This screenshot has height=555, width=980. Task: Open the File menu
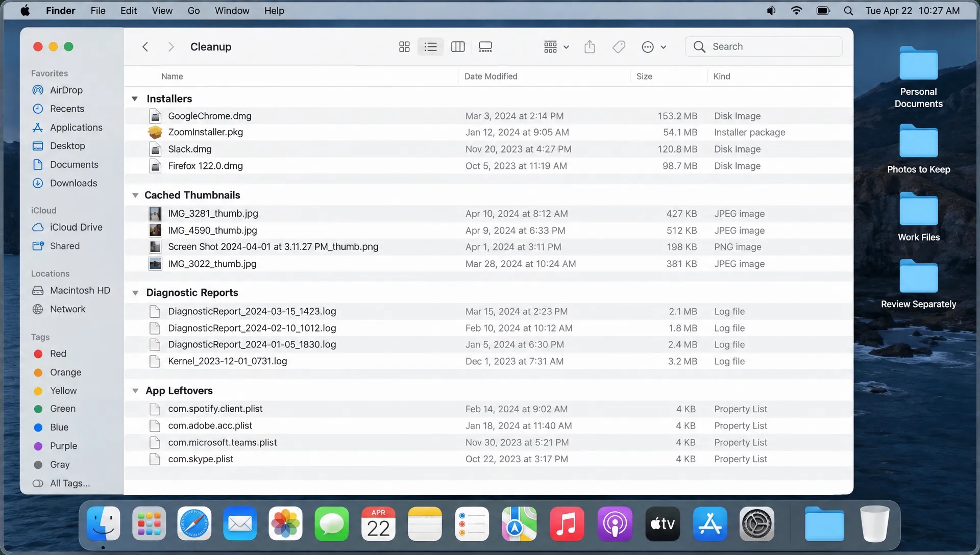pos(97,10)
